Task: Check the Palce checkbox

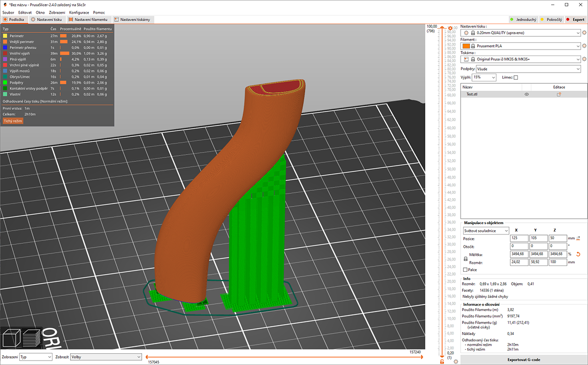Action: [465, 270]
